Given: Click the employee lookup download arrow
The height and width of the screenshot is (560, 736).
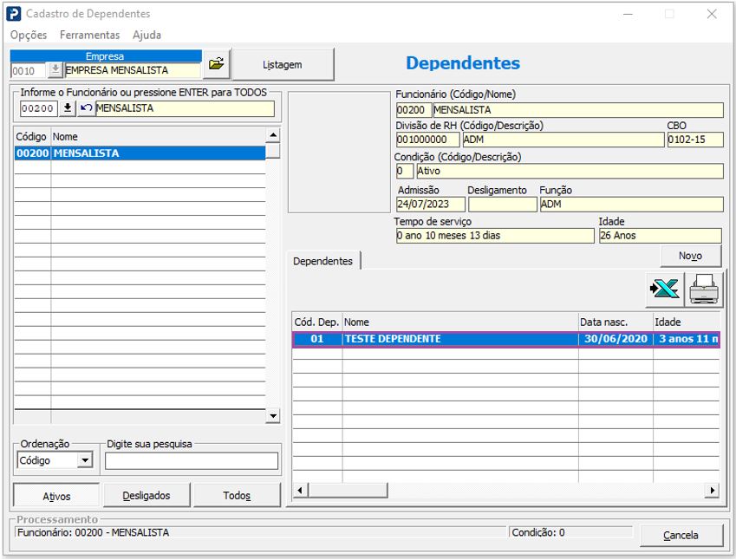Looking at the screenshot, I should click(68, 108).
